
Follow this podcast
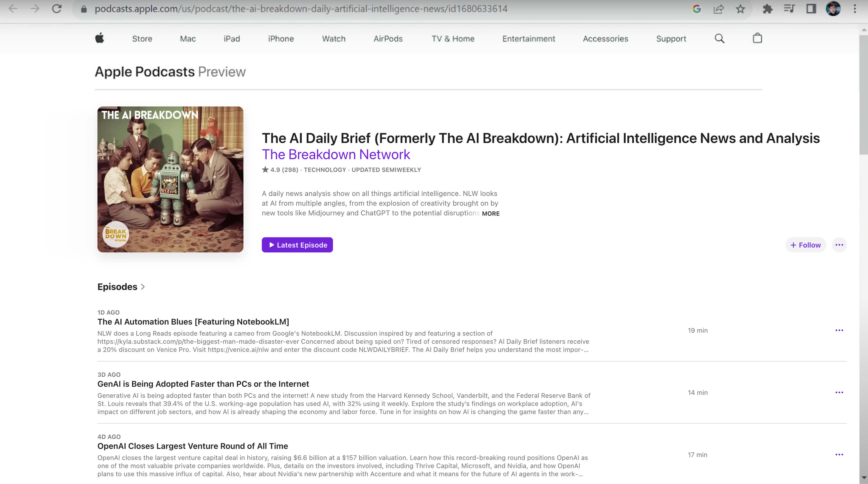point(806,245)
